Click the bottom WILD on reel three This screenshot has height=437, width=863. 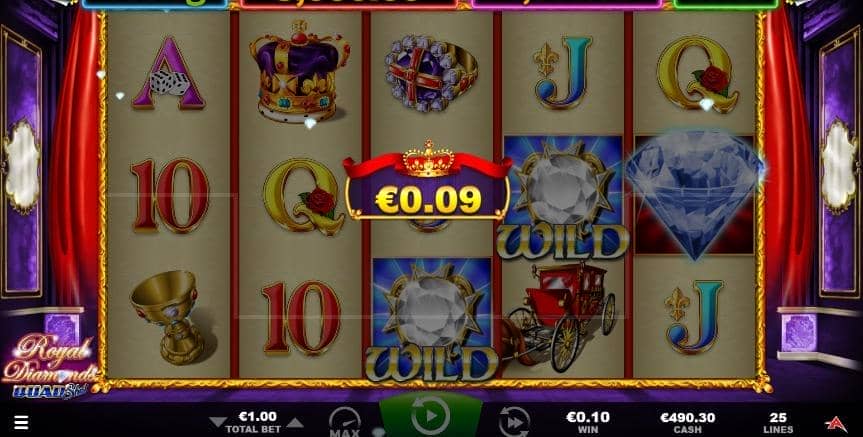coord(432,319)
